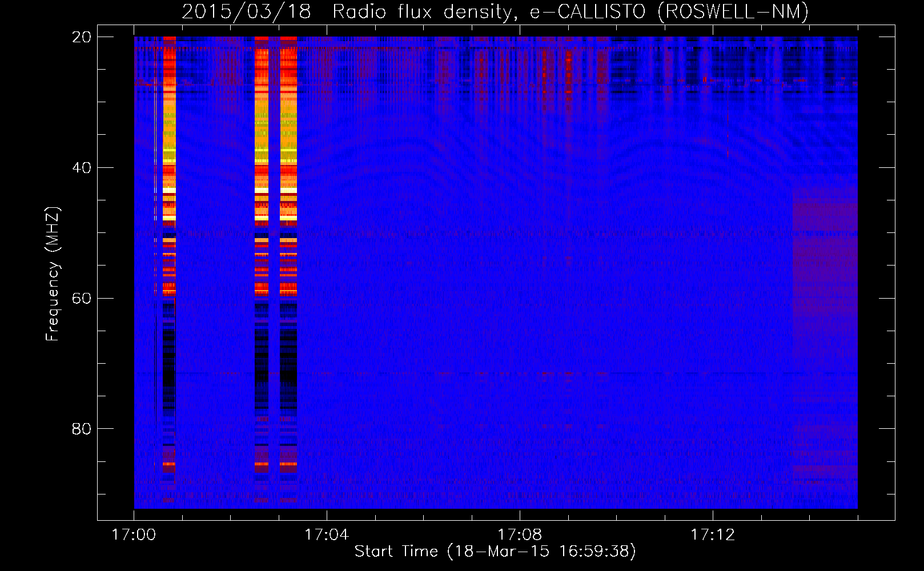This screenshot has width=924, height=571.
Task: Click the plot title 'Radio flux density, e-CALLISTO (ROSWELL-NM)'
Action: coord(571,11)
